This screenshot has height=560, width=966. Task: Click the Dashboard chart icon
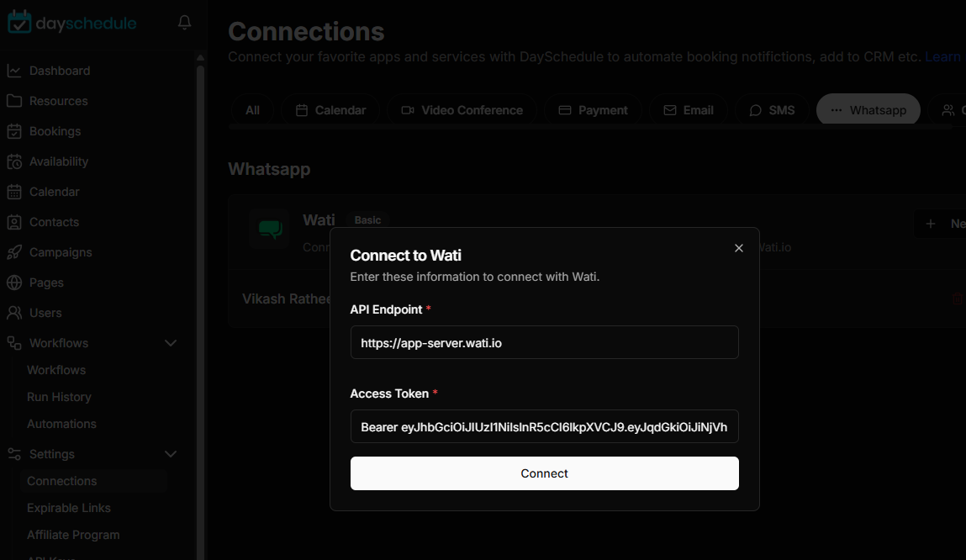point(14,71)
